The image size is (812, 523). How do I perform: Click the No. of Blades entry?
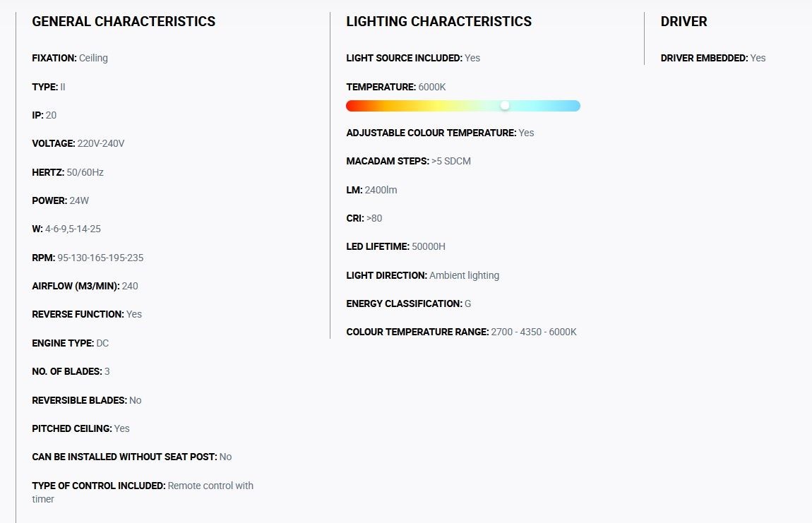(x=71, y=371)
